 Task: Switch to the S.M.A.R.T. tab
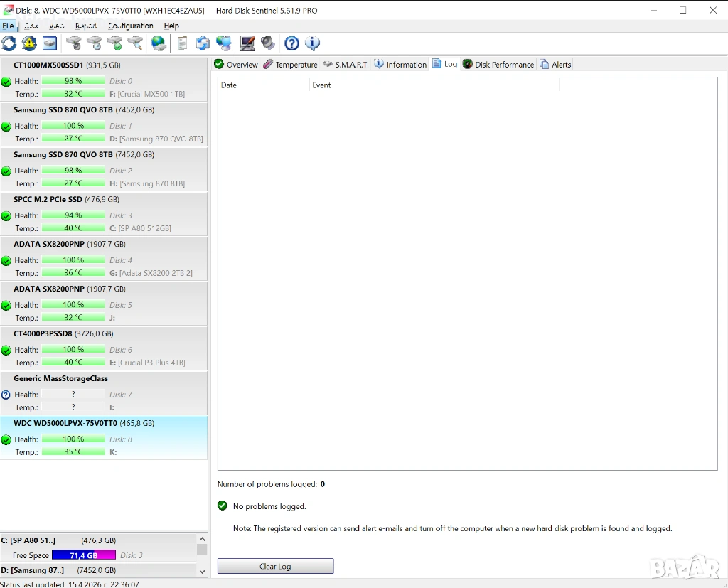click(x=346, y=65)
